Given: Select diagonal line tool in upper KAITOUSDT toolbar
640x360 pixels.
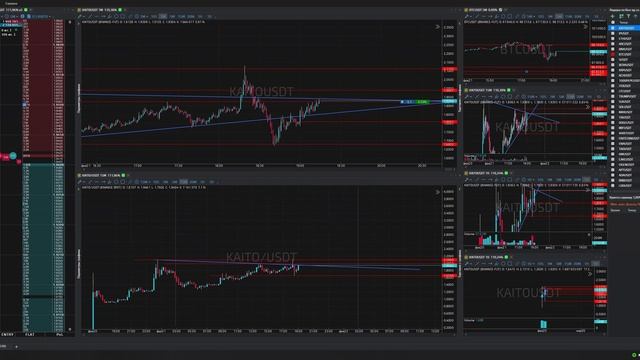Looking at the screenshot, I should coord(90,16).
